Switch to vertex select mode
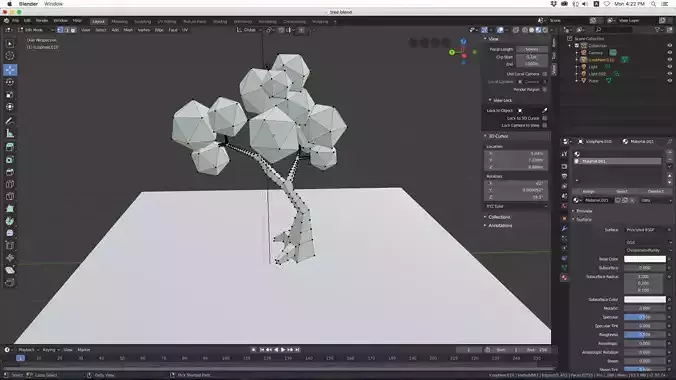 tap(60, 30)
